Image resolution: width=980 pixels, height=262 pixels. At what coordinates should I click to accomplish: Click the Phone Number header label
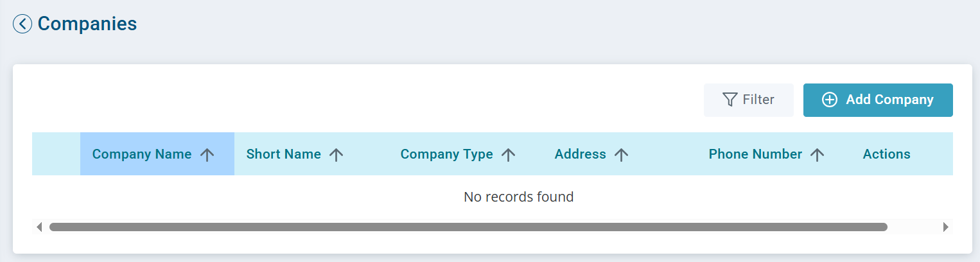click(755, 154)
